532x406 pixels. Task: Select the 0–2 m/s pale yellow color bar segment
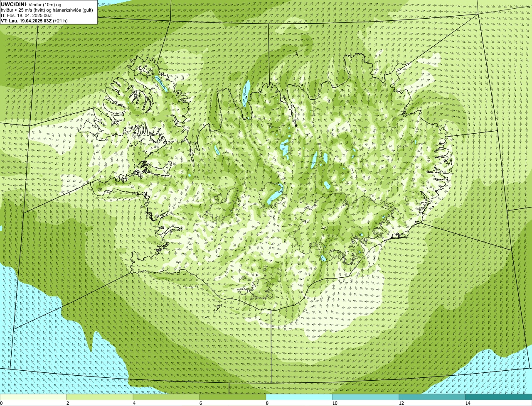pos(33,397)
